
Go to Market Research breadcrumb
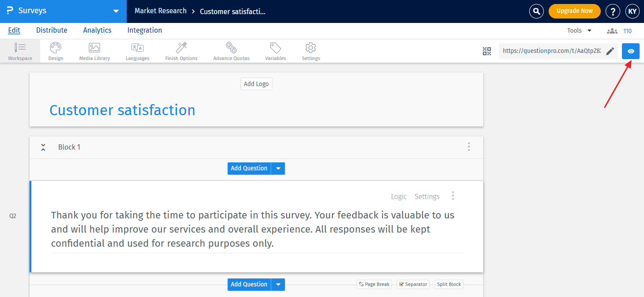point(161,11)
